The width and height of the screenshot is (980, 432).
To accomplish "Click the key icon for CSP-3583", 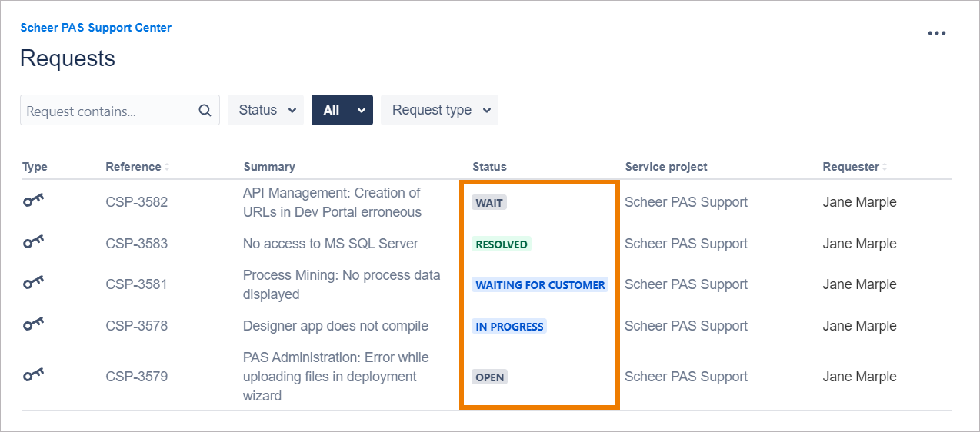I will pos(33,244).
